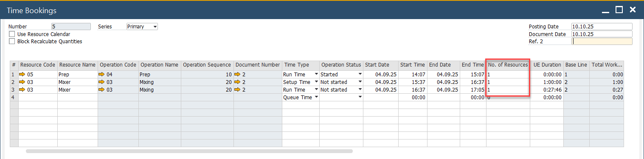The height and width of the screenshot is (159, 644).
Task: Open Operation Status dropdown in row 3
Action: tap(360, 89)
